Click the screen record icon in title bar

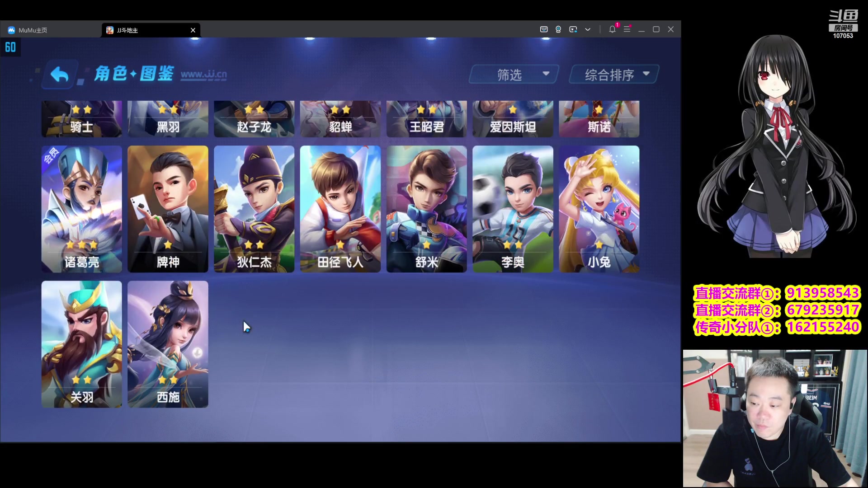(x=573, y=29)
